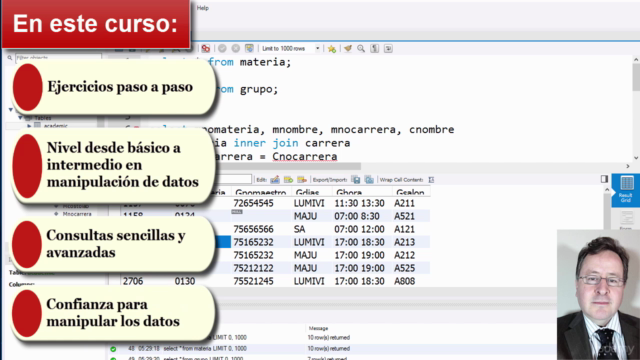
Task: Click the insert new row icon
Action: (x=288, y=180)
